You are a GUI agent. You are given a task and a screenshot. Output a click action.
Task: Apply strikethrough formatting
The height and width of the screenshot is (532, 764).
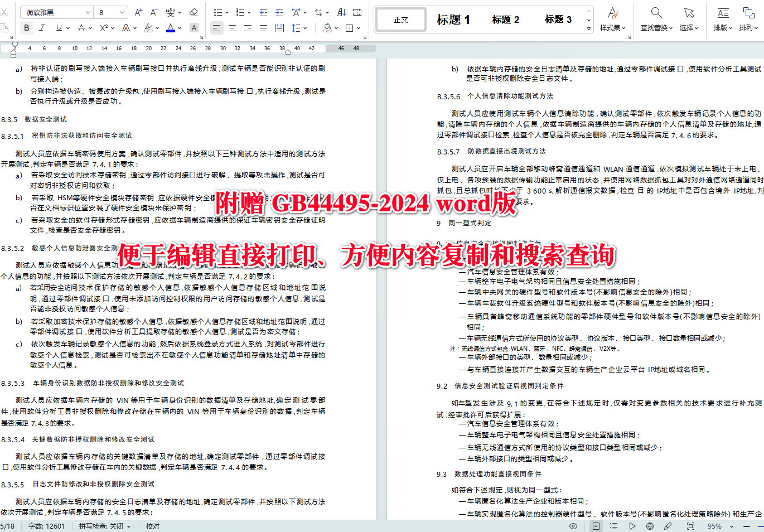(x=81, y=27)
